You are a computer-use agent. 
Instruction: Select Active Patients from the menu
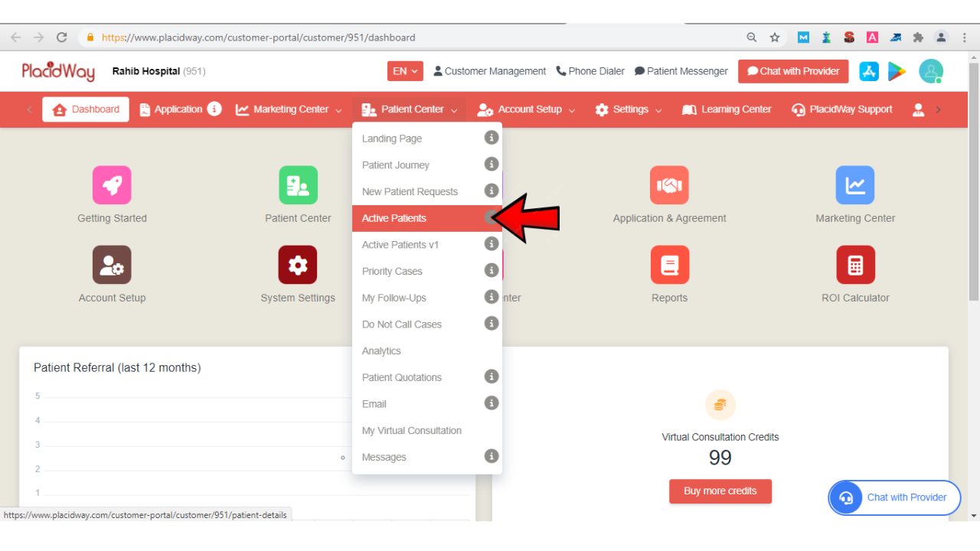tap(394, 218)
